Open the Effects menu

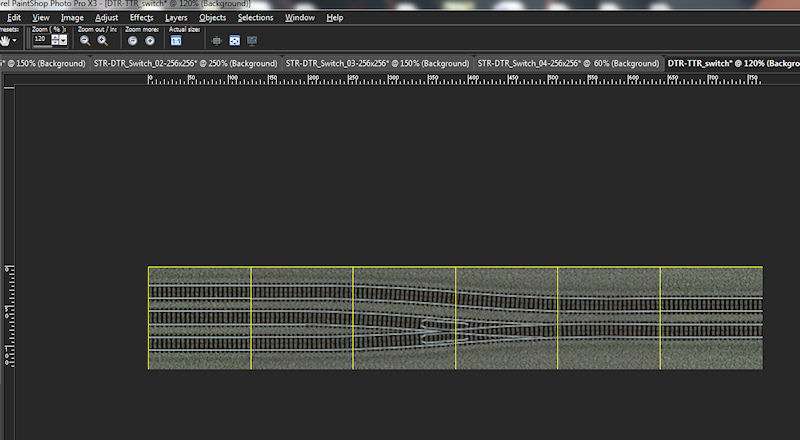[140, 17]
